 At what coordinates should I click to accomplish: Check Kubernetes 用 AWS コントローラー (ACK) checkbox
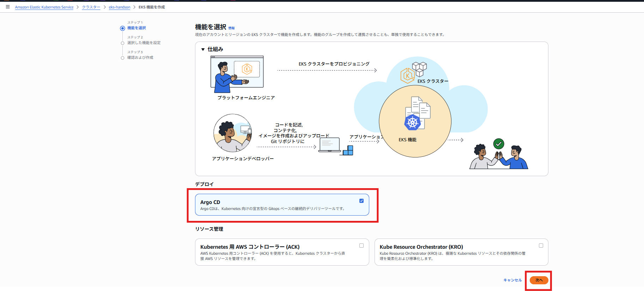coord(362,246)
